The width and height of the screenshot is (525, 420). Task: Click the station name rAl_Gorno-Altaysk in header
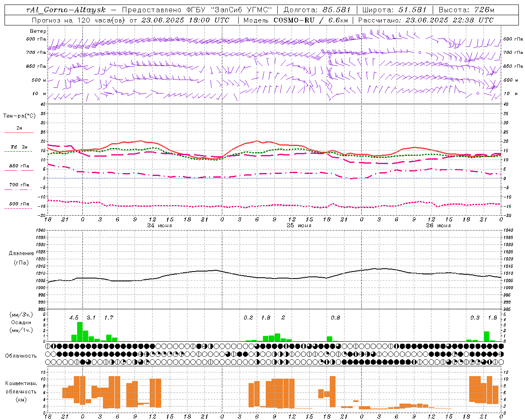66,9
